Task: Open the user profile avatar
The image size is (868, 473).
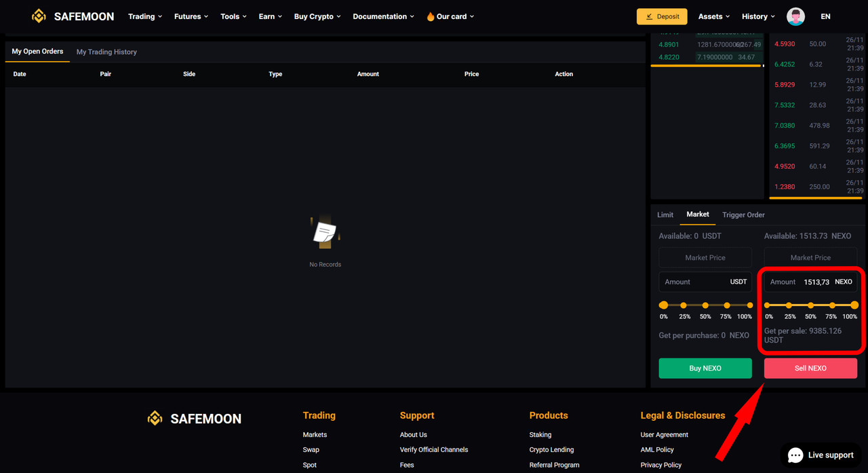Action: pos(795,16)
